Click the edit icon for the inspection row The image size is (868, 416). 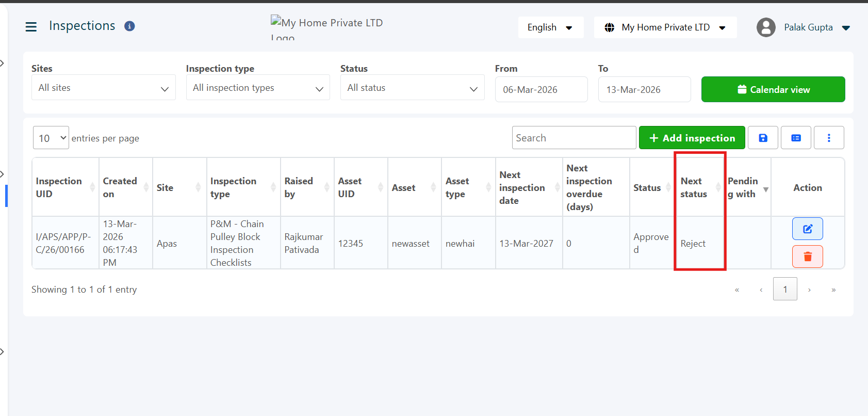point(807,229)
